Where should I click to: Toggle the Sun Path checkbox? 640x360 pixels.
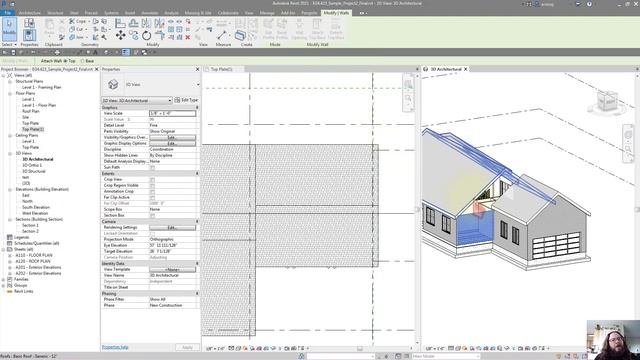(x=152, y=168)
